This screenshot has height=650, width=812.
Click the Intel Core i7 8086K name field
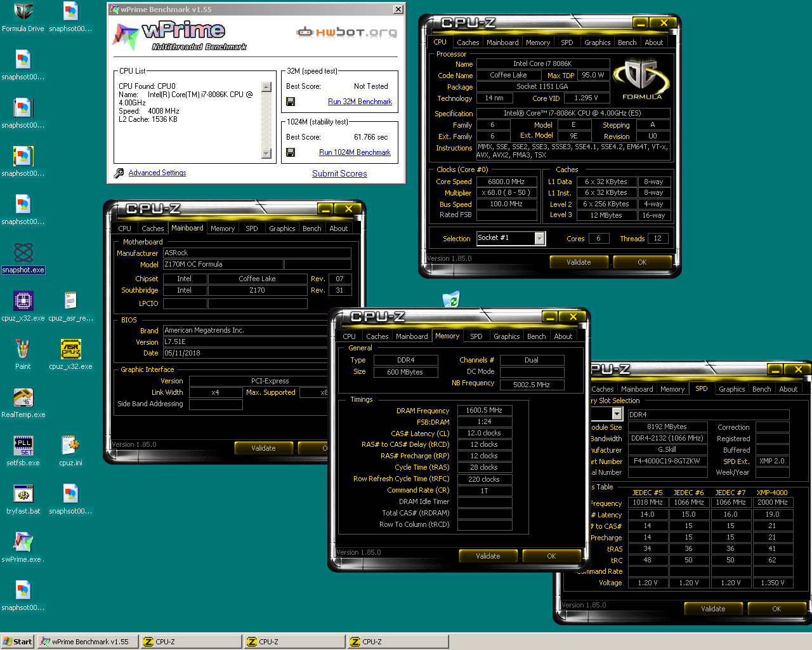[542, 63]
